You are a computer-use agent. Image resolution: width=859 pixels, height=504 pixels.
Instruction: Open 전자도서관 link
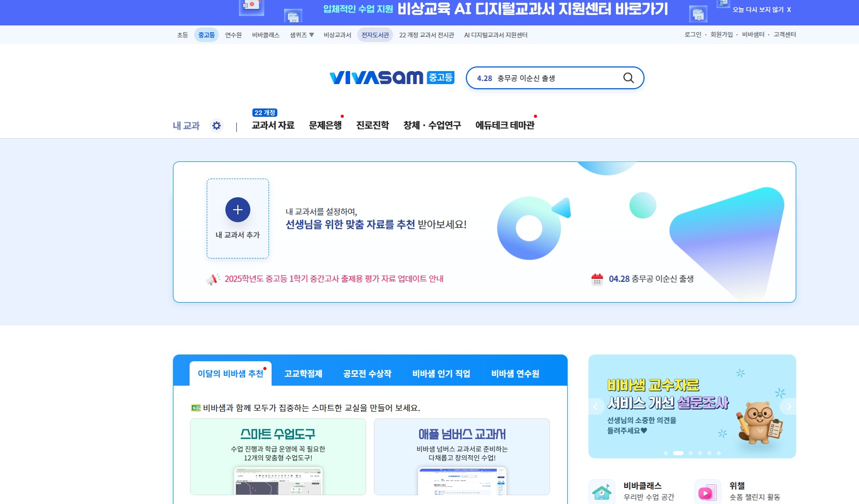tap(375, 35)
